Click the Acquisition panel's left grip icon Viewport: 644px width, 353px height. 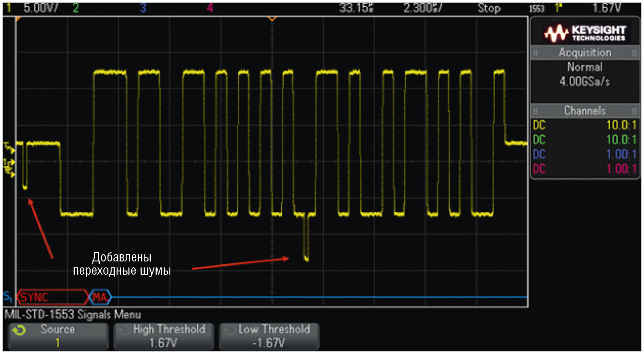coord(535,53)
